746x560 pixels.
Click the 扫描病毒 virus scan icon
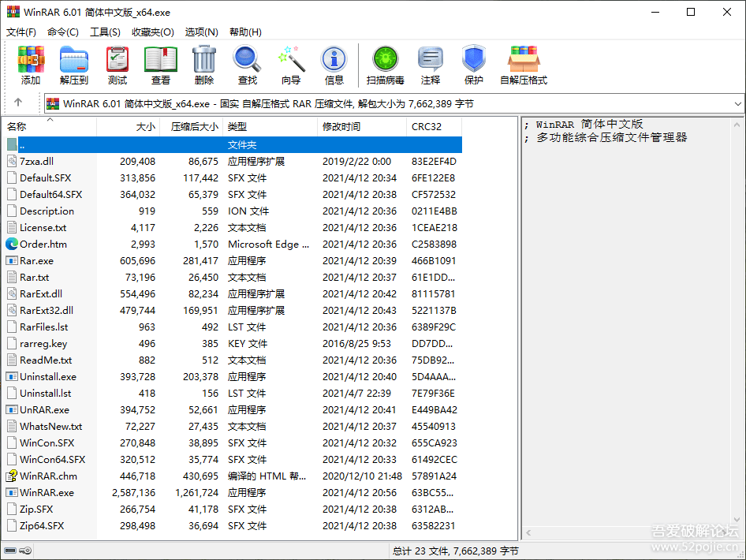386,60
